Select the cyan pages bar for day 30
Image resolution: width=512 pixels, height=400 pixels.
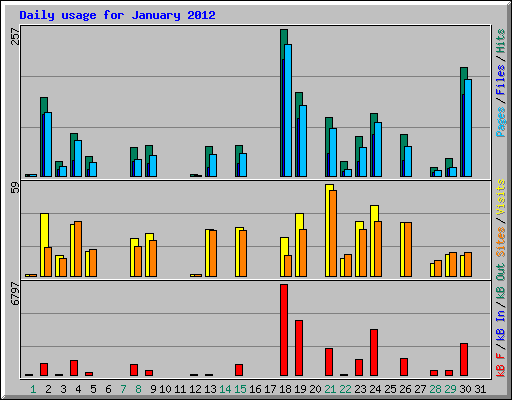[x=468, y=128]
